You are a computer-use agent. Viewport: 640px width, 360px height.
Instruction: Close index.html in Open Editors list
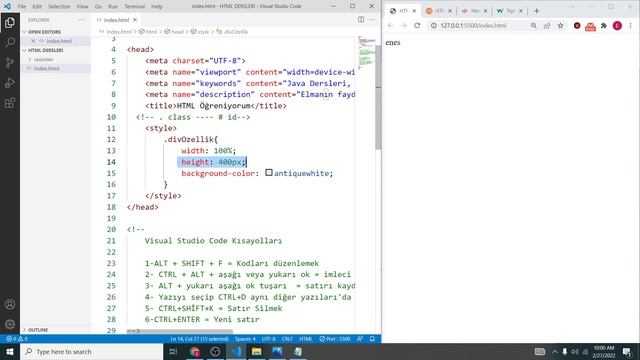tap(33, 41)
